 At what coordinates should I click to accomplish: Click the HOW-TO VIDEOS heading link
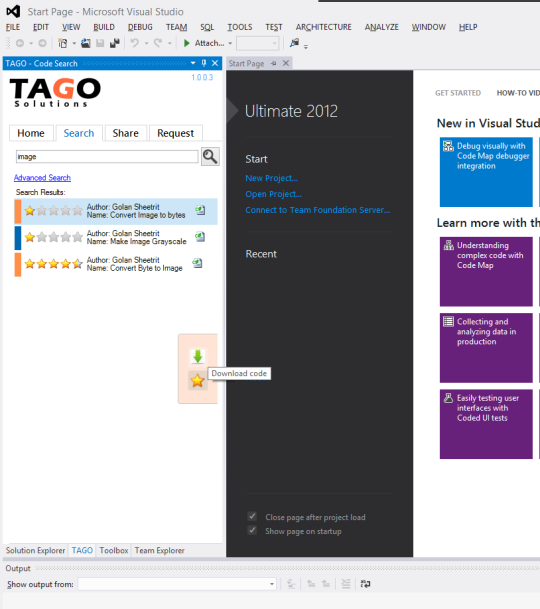click(x=518, y=93)
